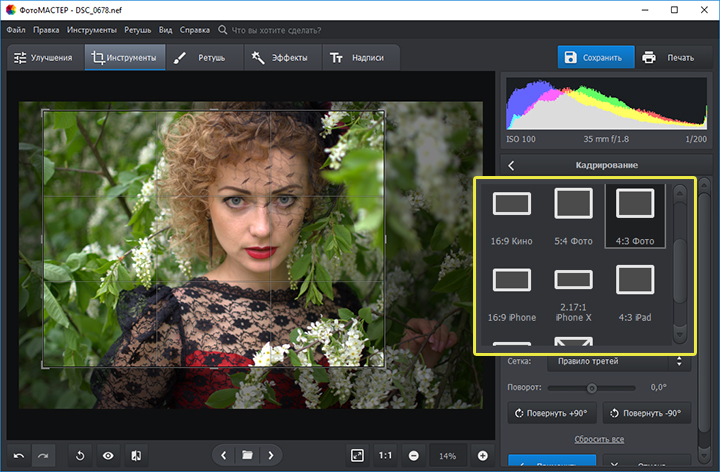
Task: Go back using the Кадрирование panel chevron
Action: coord(512,165)
